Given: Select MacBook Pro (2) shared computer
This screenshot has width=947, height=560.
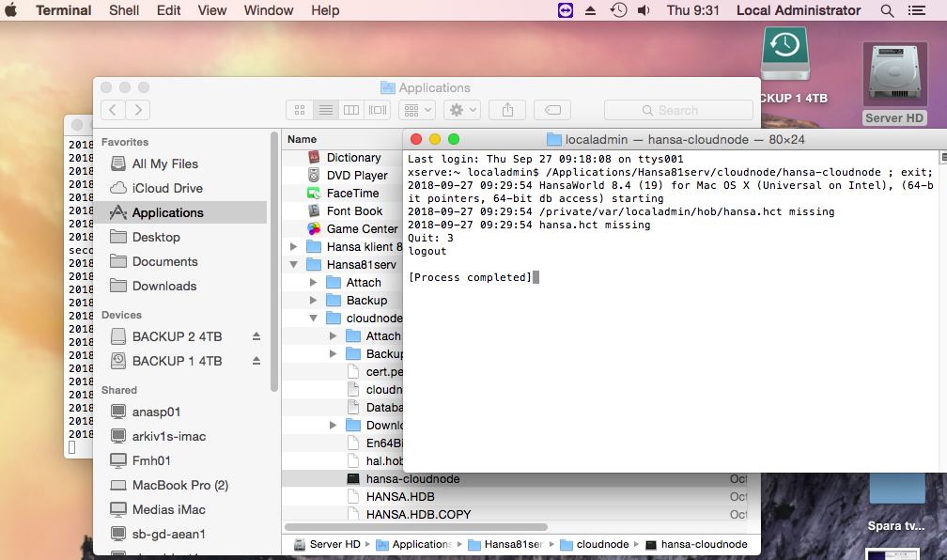Looking at the screenshot, I should click(182, 485).
